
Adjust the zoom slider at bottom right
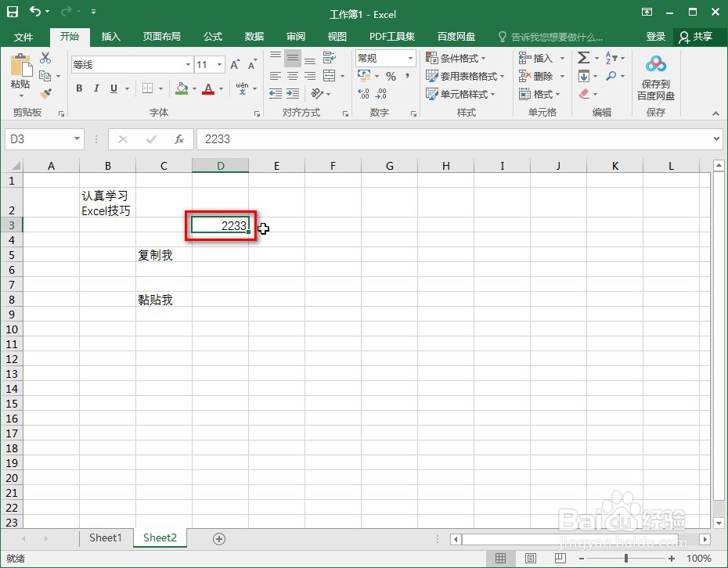coord(626,559)
